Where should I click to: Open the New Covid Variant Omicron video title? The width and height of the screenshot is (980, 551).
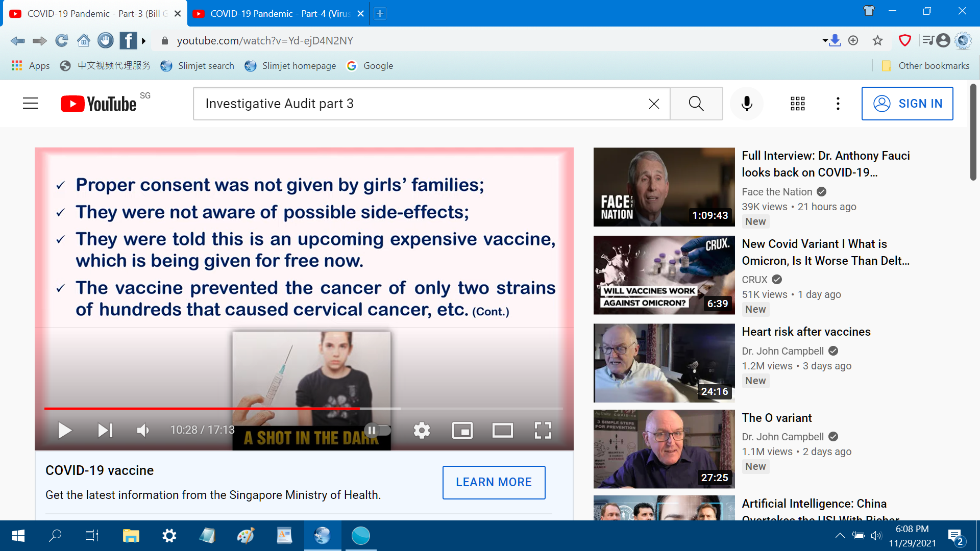[x=826, y=253]
